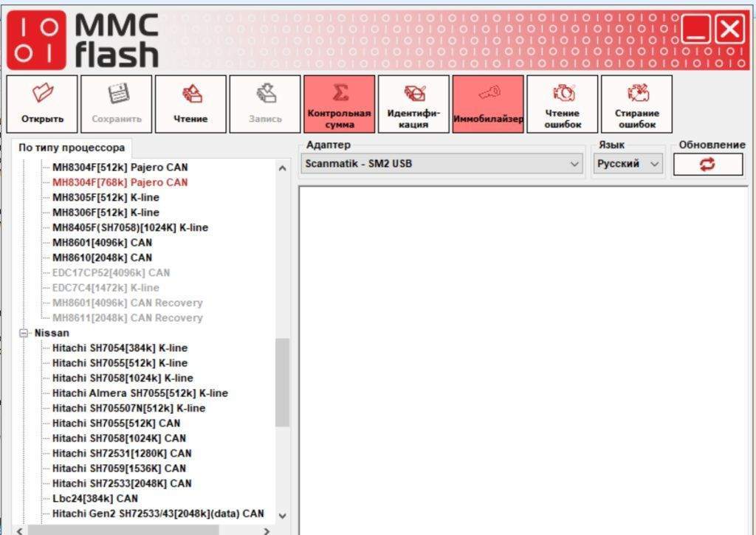The width and height of the screenshot is (756, 535).
Task: Start ECU reading with Чтение
Action: tap(190, 104)
